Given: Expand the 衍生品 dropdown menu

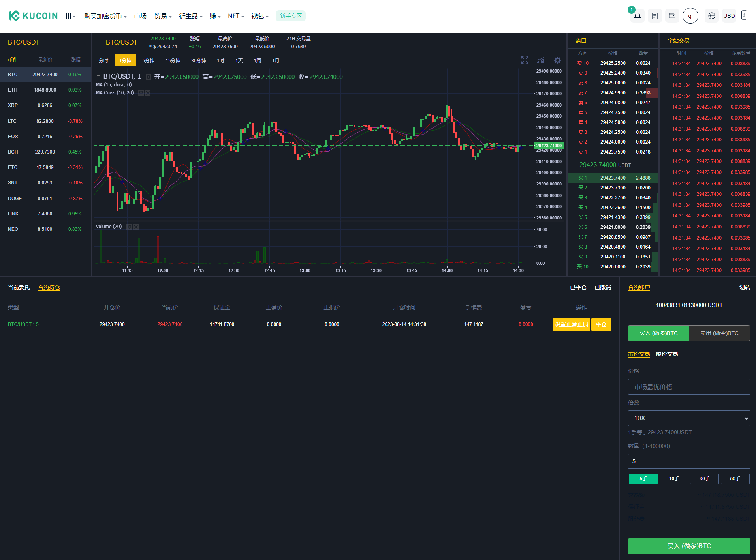Looking at the screenshot, I should [x=190, y=16].
